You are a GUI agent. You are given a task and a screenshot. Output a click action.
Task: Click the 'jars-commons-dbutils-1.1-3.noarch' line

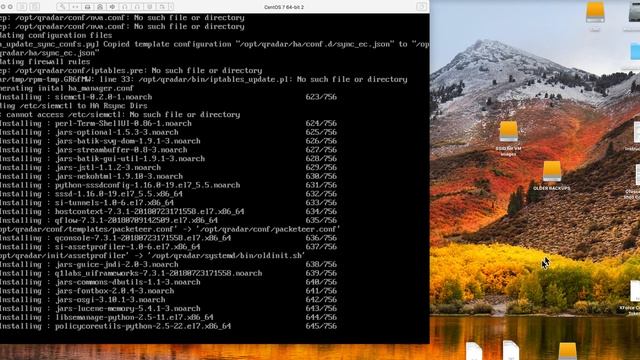point(168,282)
